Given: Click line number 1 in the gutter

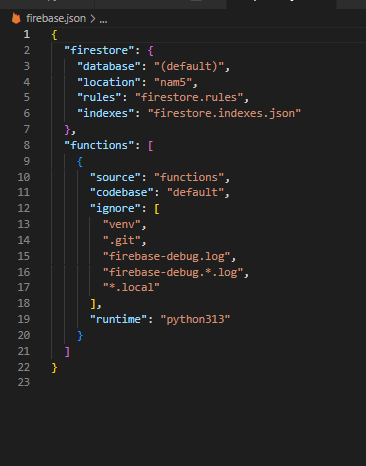Looking at the screenshot, I should pos(27,34).
